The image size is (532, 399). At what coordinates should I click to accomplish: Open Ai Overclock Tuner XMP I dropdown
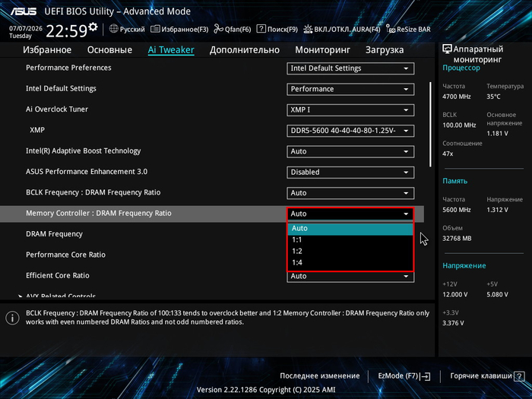[x=350, y=110]
